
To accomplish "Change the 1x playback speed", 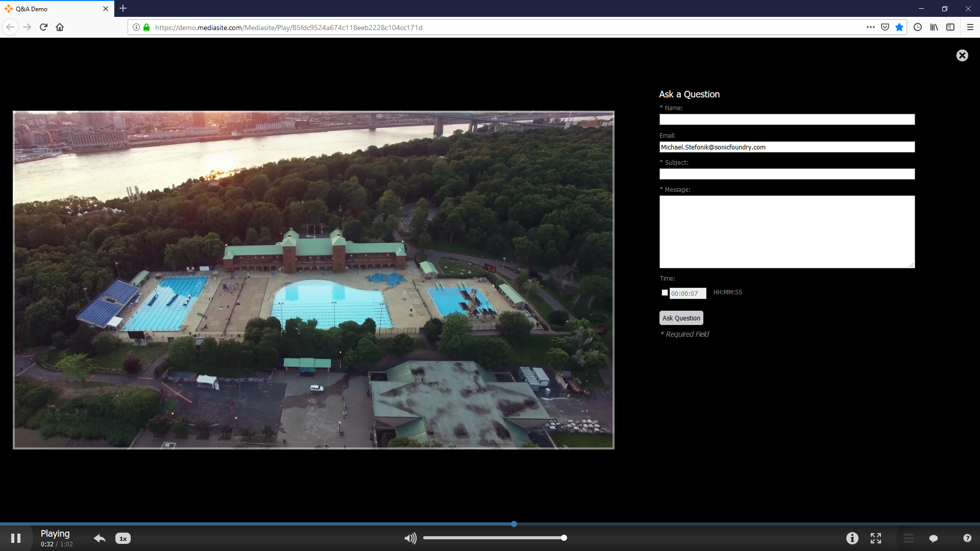I will (x=123, y=538).
